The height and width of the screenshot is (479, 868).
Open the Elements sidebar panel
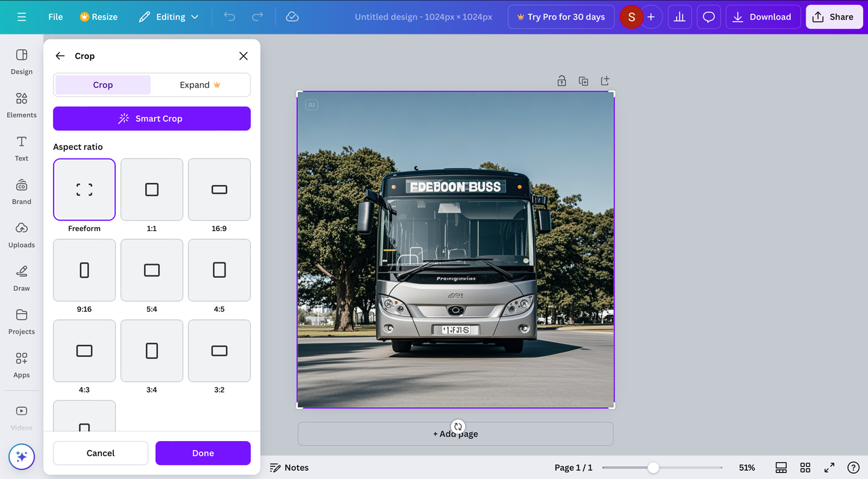22,105
